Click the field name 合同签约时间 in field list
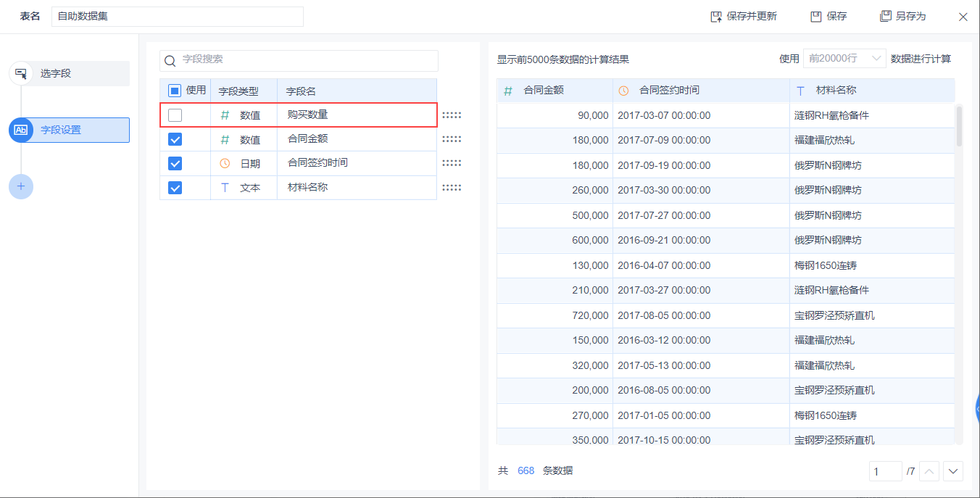Screen dimensions: 980x498 click(317, 162)
